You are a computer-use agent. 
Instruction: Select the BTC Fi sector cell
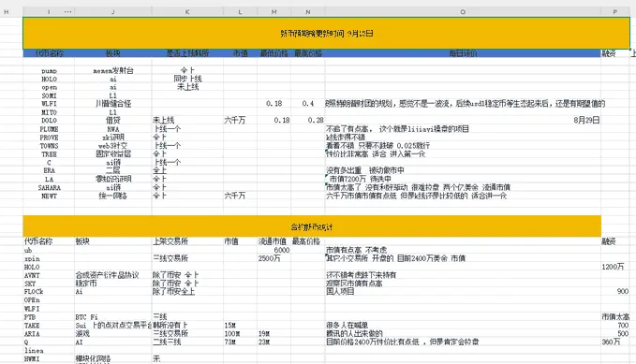tap(86, 317)
